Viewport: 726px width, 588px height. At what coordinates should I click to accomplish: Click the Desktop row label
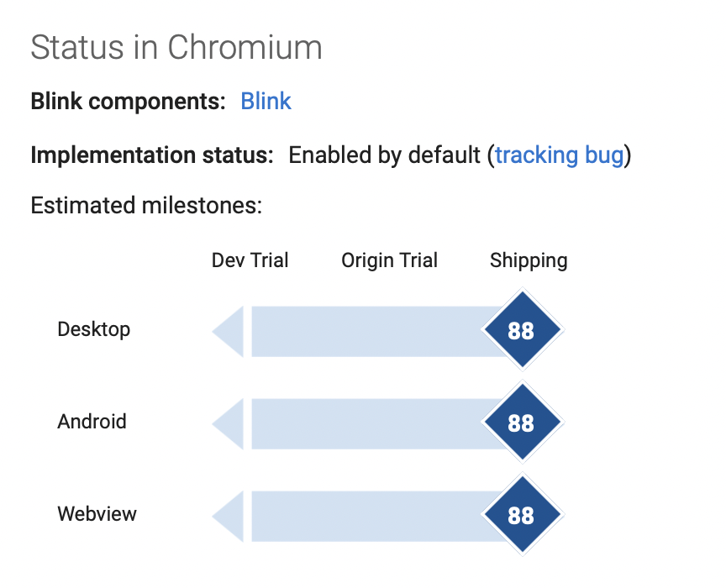coord(94,329)
